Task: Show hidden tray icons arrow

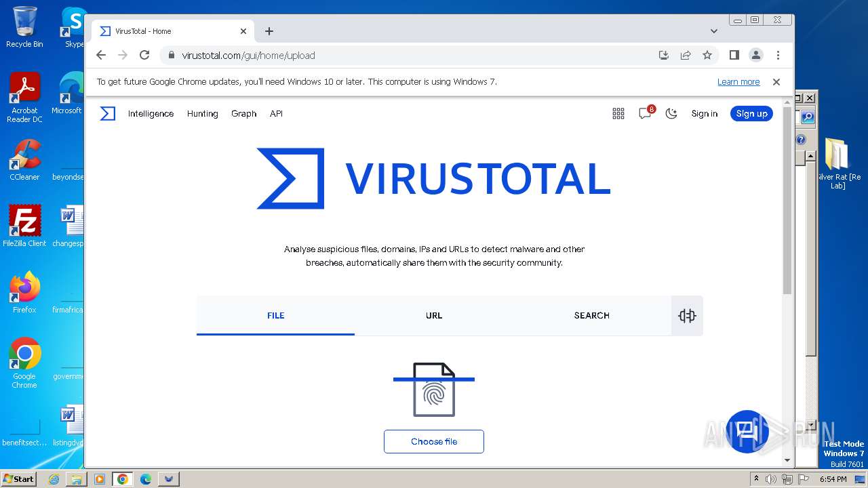Action: 757,479
